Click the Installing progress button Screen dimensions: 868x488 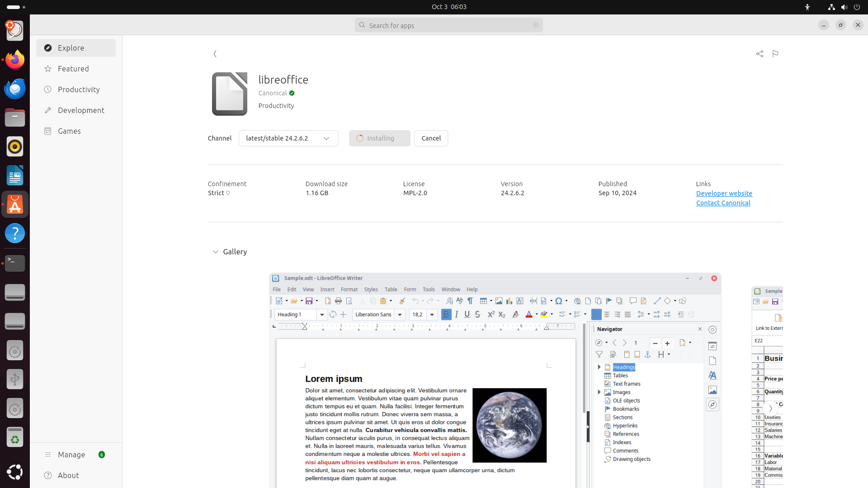(x=380, y=138)
